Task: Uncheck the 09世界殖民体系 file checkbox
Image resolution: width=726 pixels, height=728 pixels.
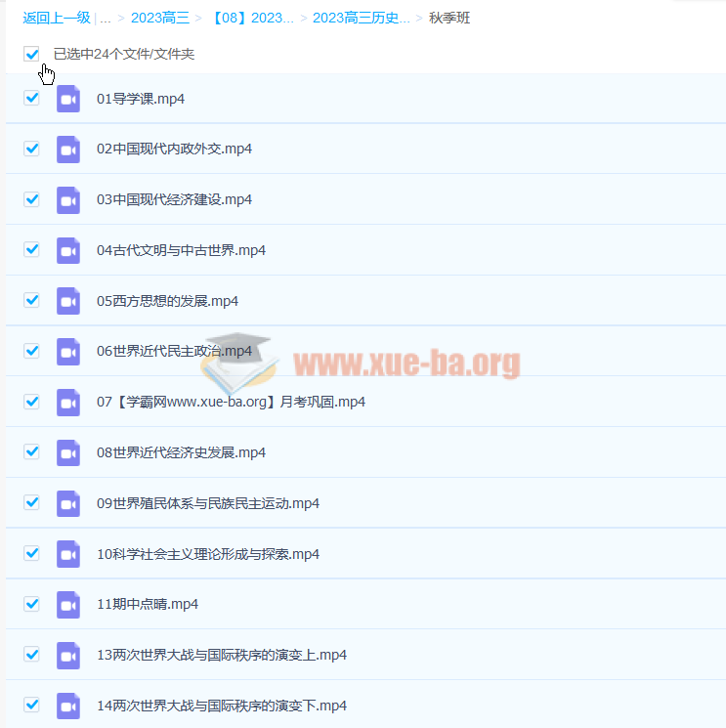Action: tap(31, 502)
